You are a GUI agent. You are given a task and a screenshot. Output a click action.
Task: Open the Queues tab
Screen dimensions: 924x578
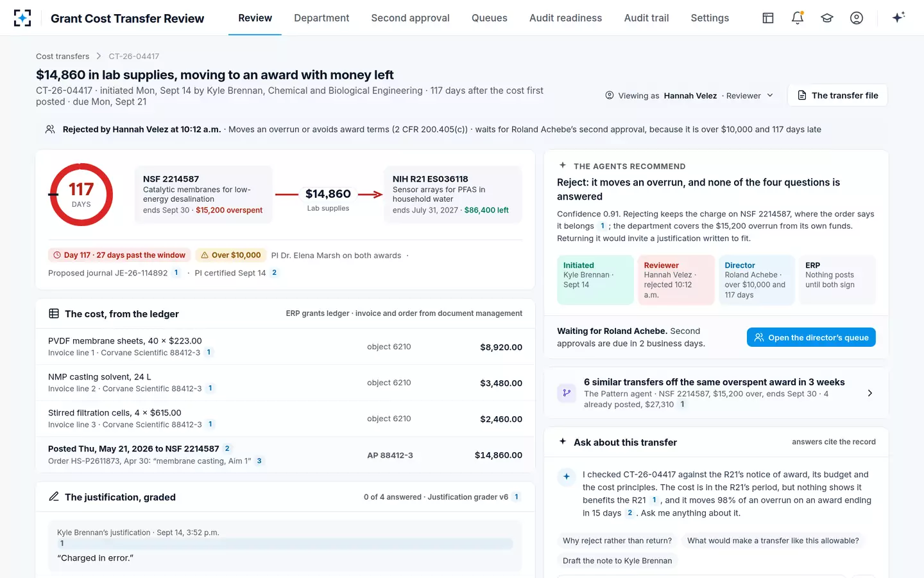(x=490, y=18)
